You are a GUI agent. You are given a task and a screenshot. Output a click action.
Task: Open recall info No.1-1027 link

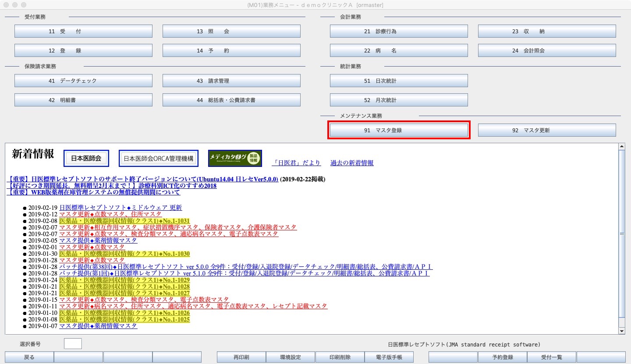point(124,293)
